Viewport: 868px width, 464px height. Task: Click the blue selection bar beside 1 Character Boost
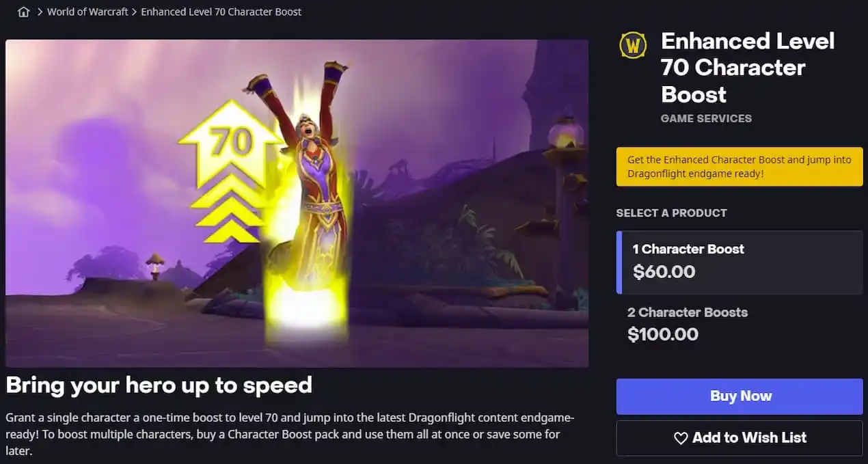pos(619,262)
